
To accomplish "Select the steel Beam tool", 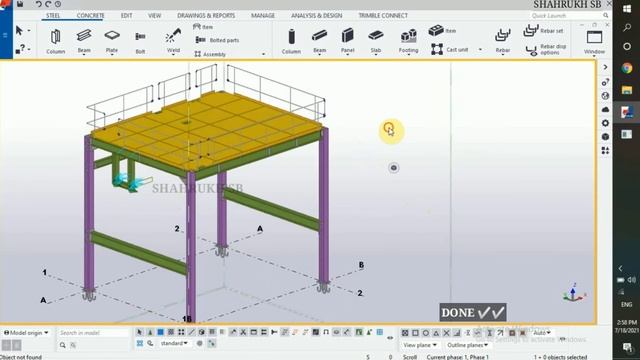I will (84, 41).
